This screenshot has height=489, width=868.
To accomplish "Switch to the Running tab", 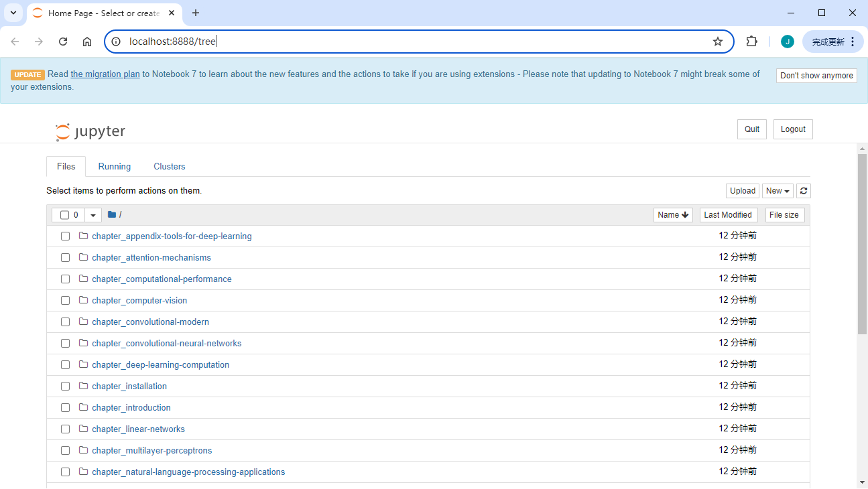I will tap(115, 166).
